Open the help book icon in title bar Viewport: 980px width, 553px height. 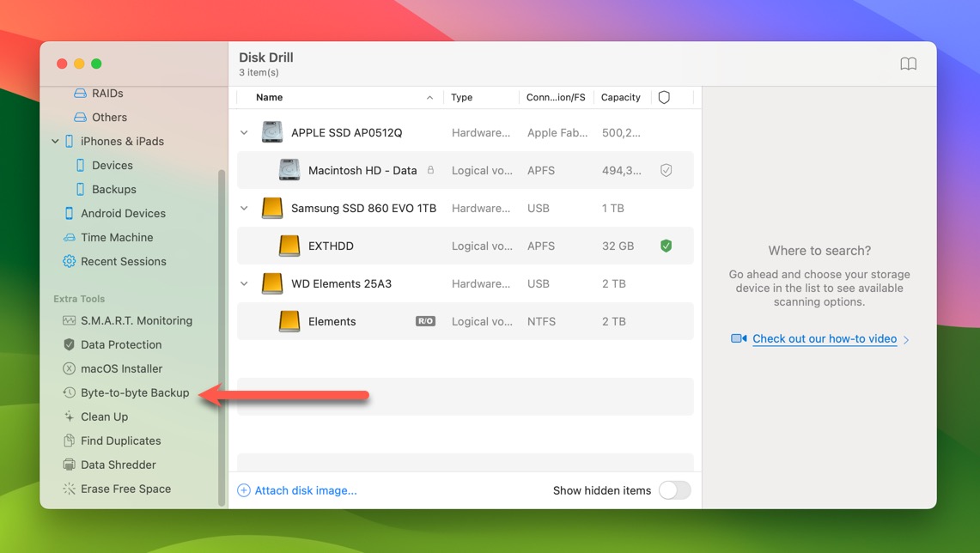coord(908,64)
